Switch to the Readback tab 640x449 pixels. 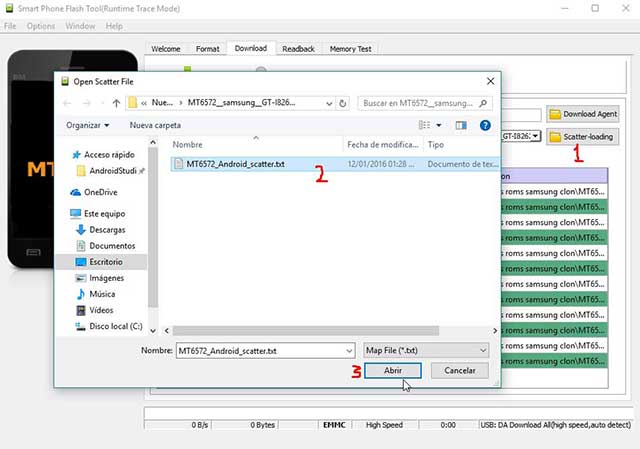point(298,49)
